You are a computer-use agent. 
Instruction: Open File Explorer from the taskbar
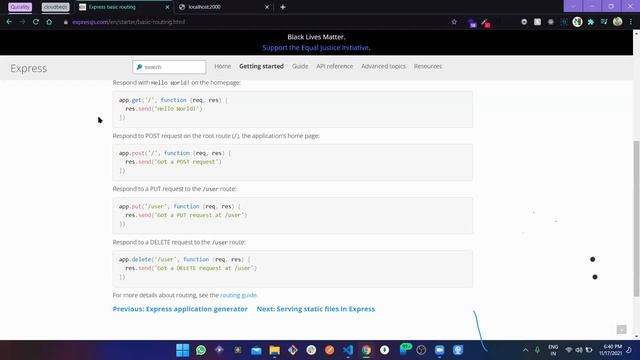coord(274,350)
